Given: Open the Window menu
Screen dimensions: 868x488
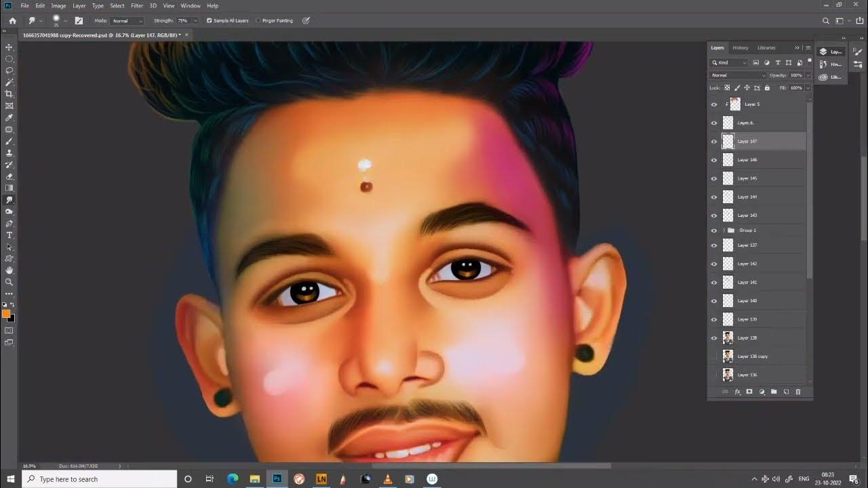Looking at the screenshot, I should tap(191, 5).
